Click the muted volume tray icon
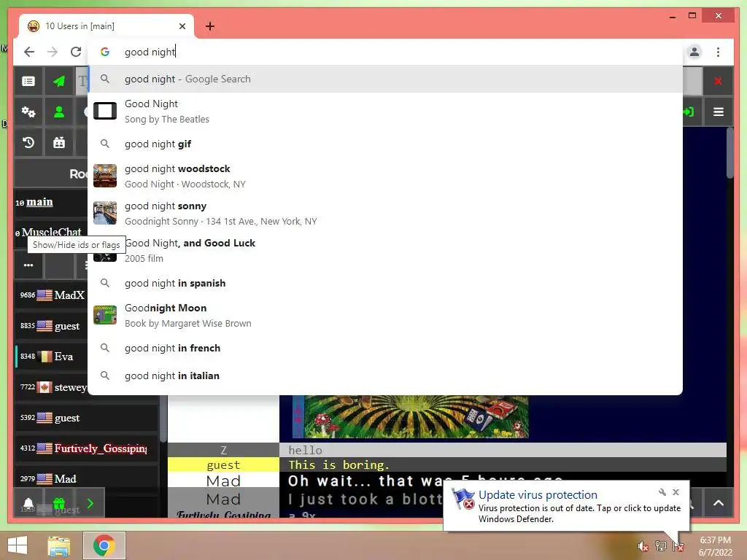 [x=643, y=546]
